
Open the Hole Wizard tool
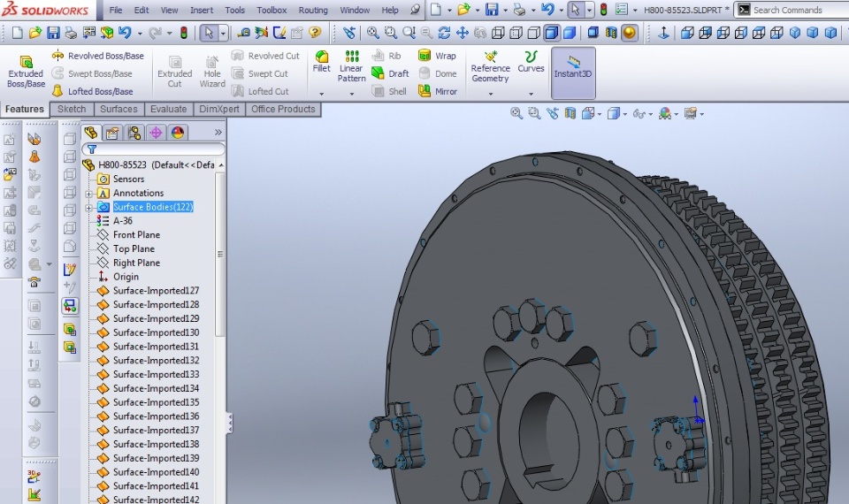(211, 72)
